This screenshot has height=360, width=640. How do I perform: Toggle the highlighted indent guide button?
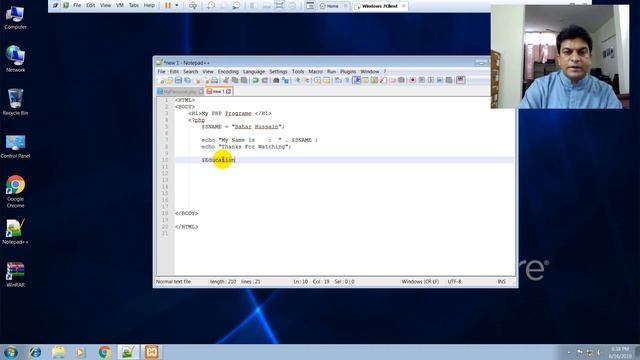(356, 80)
